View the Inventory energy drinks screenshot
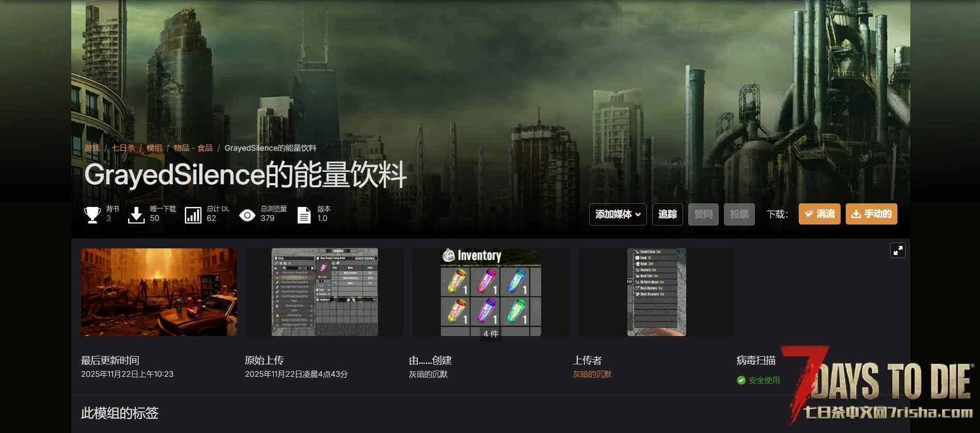 (491, 292)
